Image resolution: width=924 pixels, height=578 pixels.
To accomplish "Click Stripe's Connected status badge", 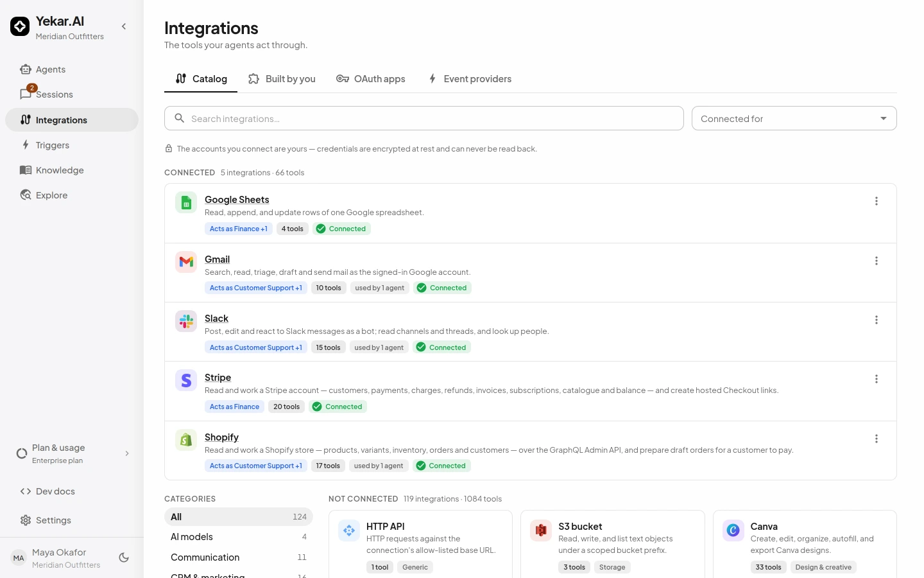I will pyautogui.click(x=338, y=407).
